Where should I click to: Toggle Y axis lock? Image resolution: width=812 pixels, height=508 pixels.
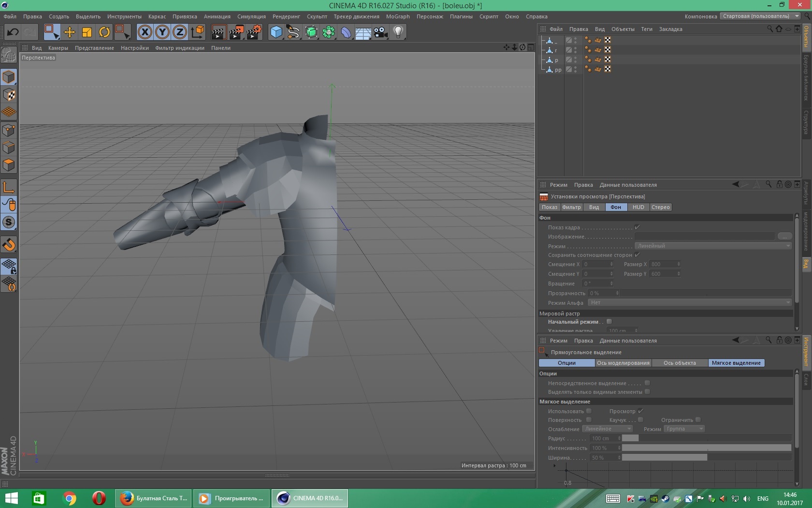coord(162,32)
